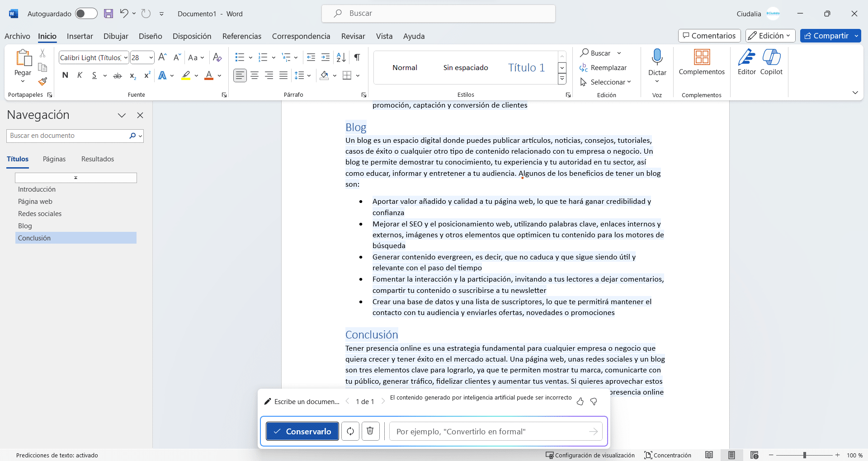Image resolution: width=868 pixels, height=461 pixels.
Task: Apply bold with the N icon
Action: point(65,75)
